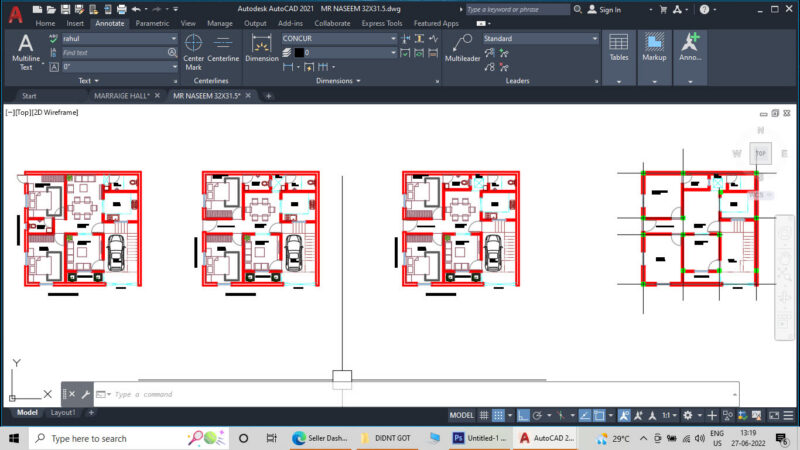Viewport: 800px width, 450px height.
Task: Click the Workspace Switching gear icon
Action: coord(688,415)
